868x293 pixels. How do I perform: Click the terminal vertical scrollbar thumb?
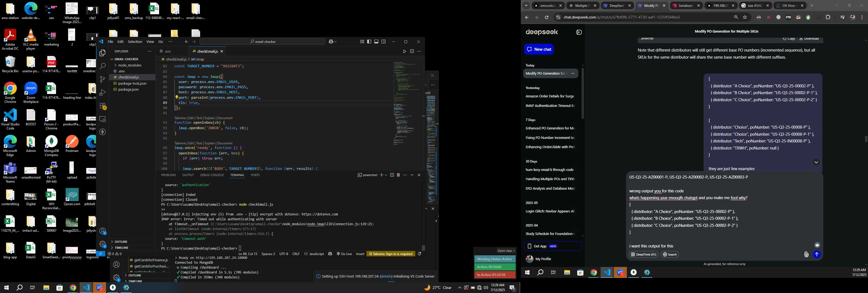(x=423, y=248)
